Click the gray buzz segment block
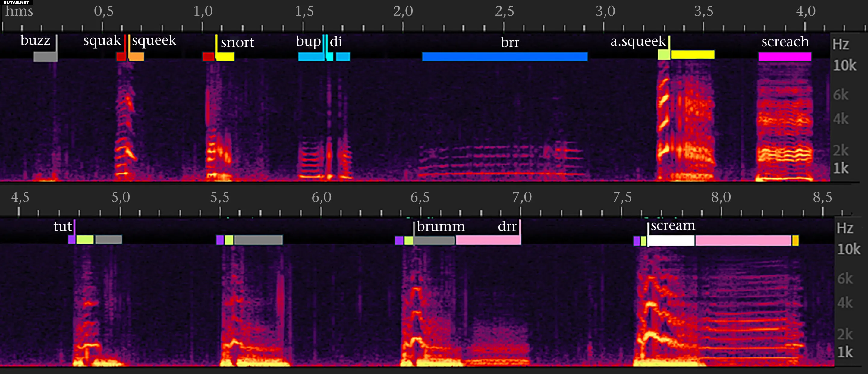The image size is (868, 374). coord(46,57)
